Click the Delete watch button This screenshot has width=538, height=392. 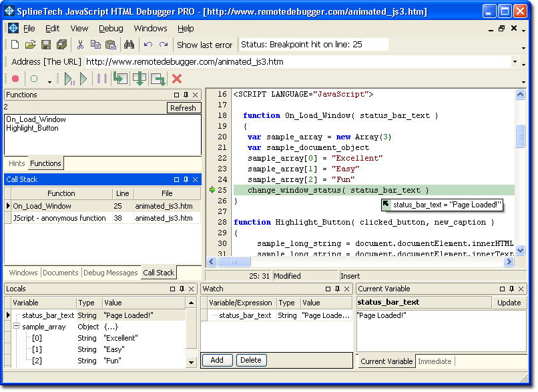pyautogui.click(x=251, y=360)
